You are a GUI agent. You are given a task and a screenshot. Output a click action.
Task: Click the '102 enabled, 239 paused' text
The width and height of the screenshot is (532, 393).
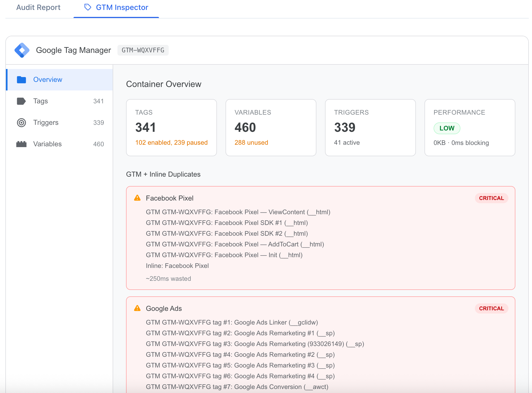tap(172, 143)
